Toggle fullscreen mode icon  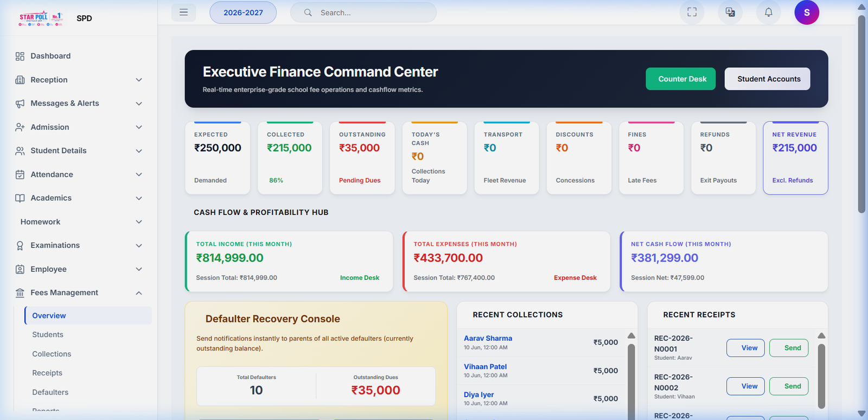pyautogui.click(x=692, y=12)
